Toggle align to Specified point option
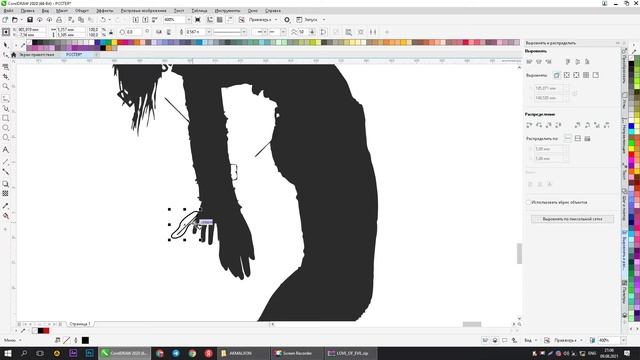 596,75
